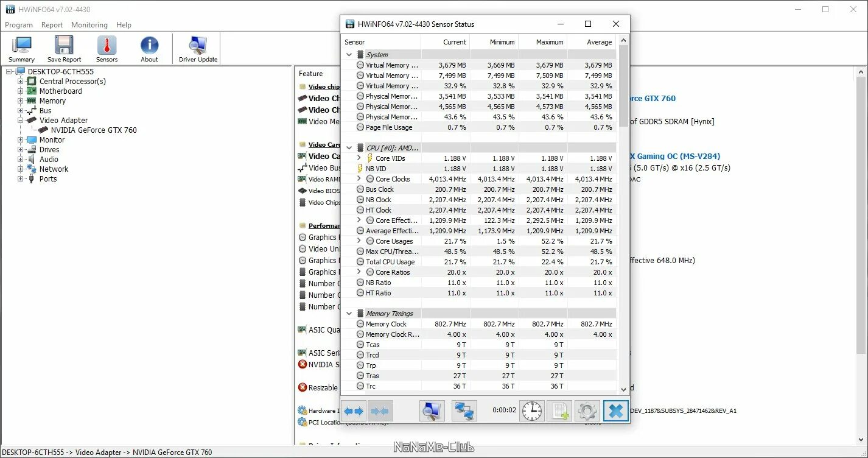Select the Ports tree item
Screen dimensions: 868x458
(48, 179)
